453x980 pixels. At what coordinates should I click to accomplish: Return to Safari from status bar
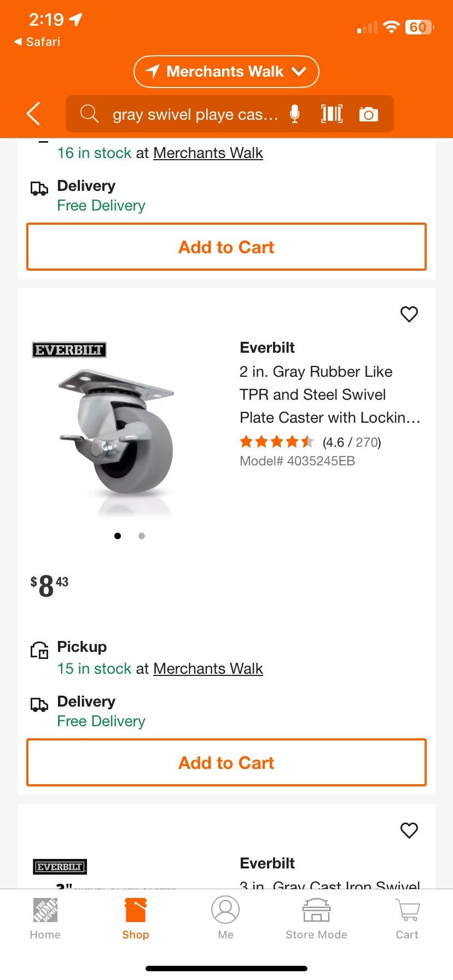(x=37, y=42)
